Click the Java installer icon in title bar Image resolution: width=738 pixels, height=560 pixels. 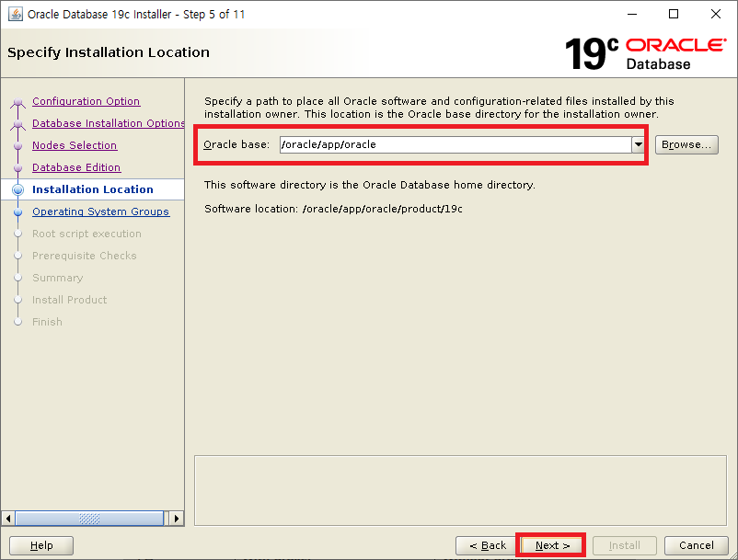coord(15,14)
